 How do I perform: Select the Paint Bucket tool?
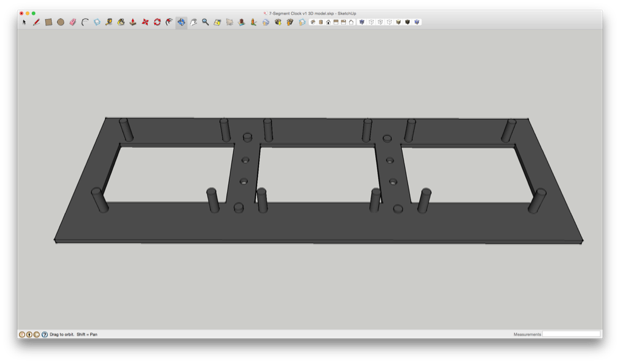pos(121,22)
